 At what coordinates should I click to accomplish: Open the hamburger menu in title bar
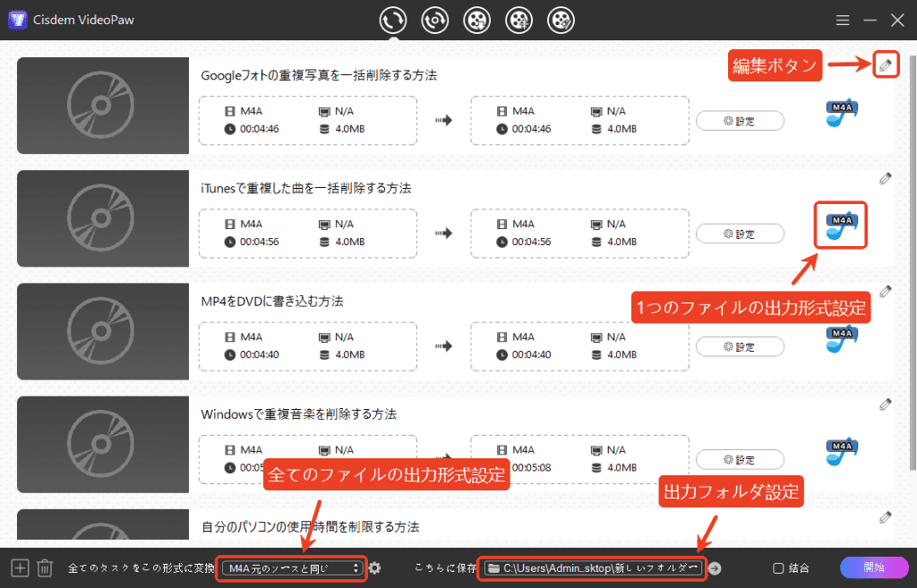[842, 20]
